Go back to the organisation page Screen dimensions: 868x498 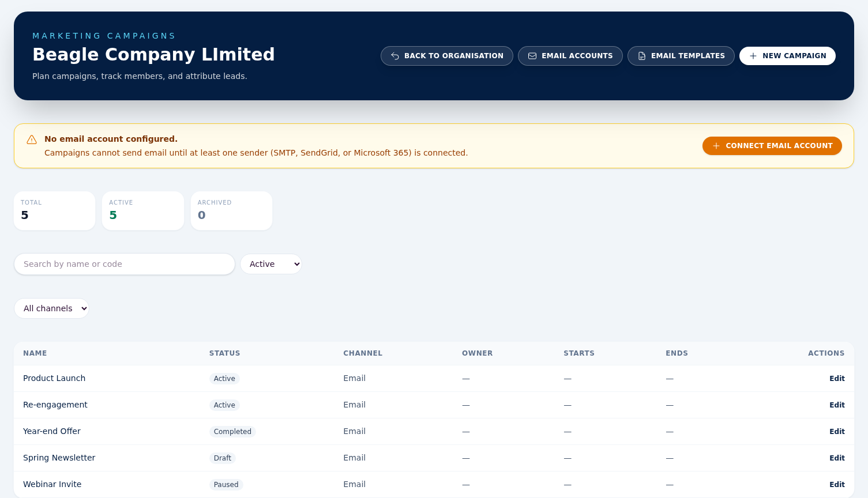pos(447,56)
